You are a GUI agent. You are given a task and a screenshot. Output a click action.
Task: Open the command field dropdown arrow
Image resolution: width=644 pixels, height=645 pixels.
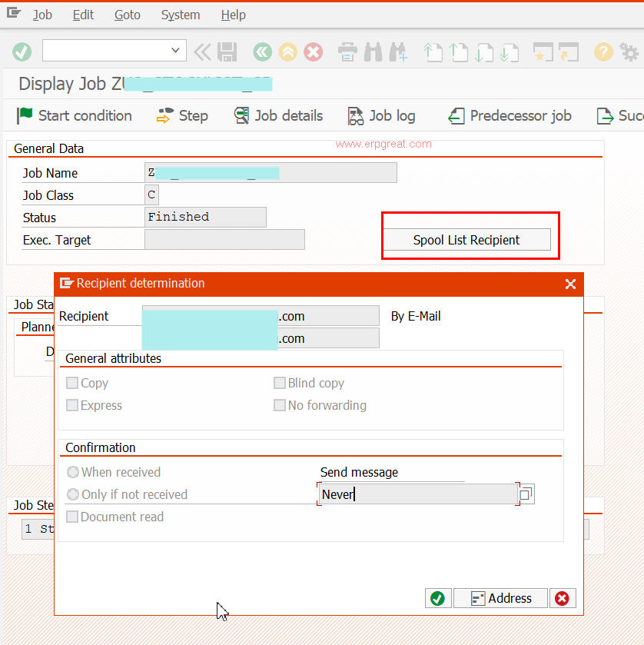[175, 51]
